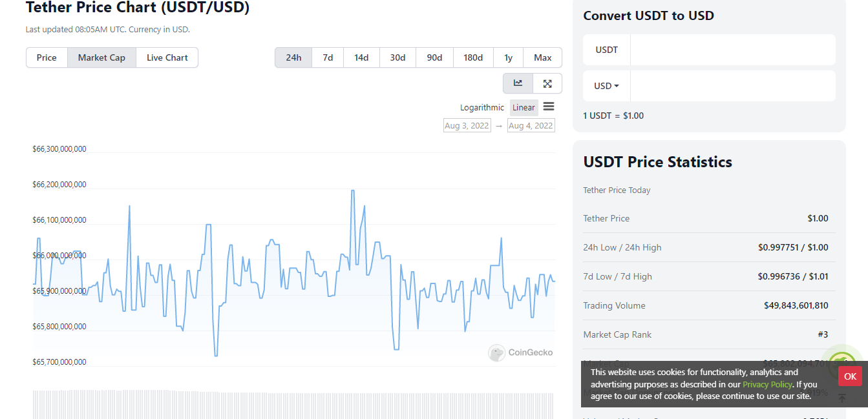Open the Privacy Policy link
The image size is (868, 419).
767,384
